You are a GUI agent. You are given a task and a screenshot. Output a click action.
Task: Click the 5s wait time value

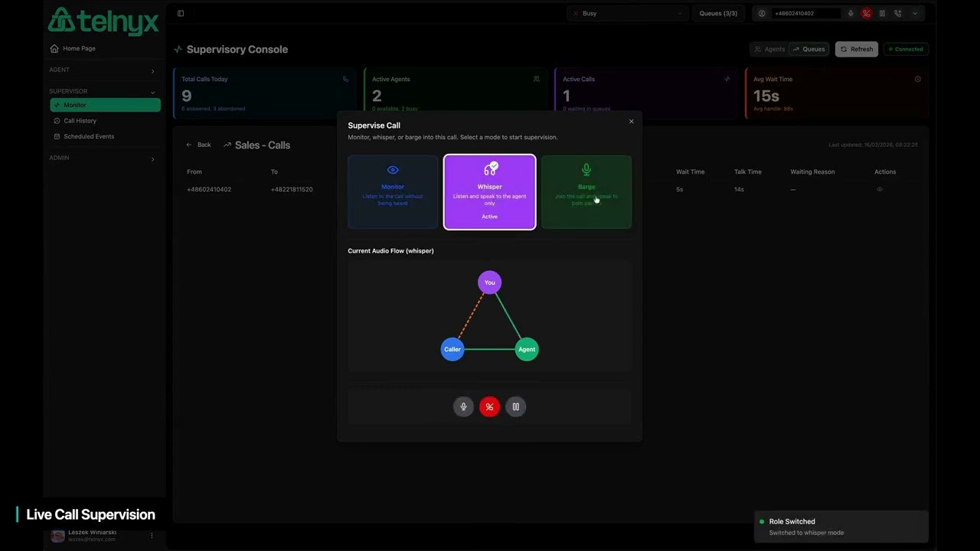coord(679,189)
